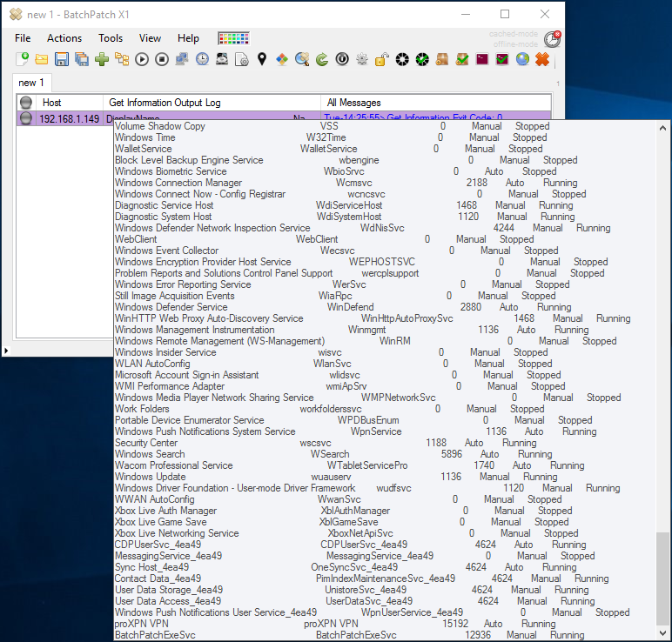Select the 'new 1' grid tab
Viewport: 672px width, 642px height.
pyautogui.click(x=30, y=83)
